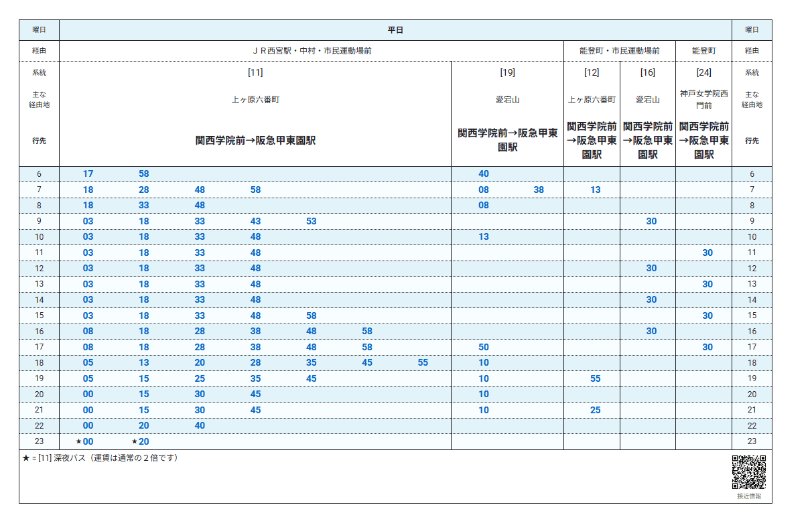The width and height of the screenshot is (812, 505).
Task: Select the 17:50 departure on route 19
Action: click(484, 347)
